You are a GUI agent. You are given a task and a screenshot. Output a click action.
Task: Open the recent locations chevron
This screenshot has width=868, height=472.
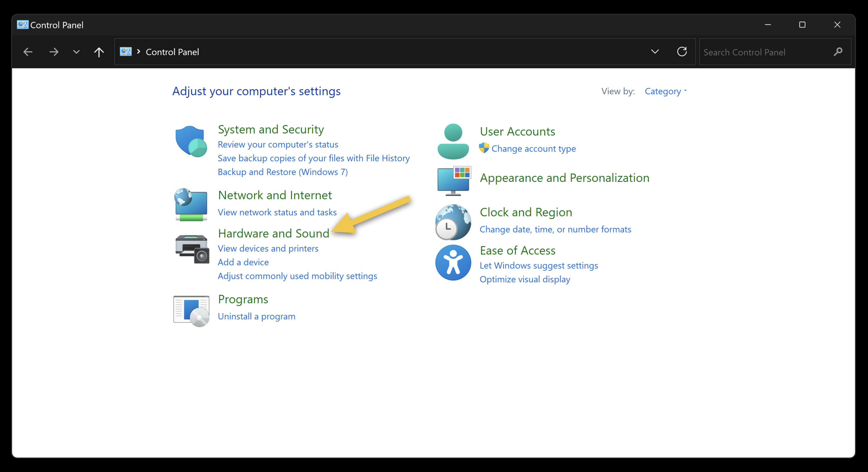tap(76, 52)
